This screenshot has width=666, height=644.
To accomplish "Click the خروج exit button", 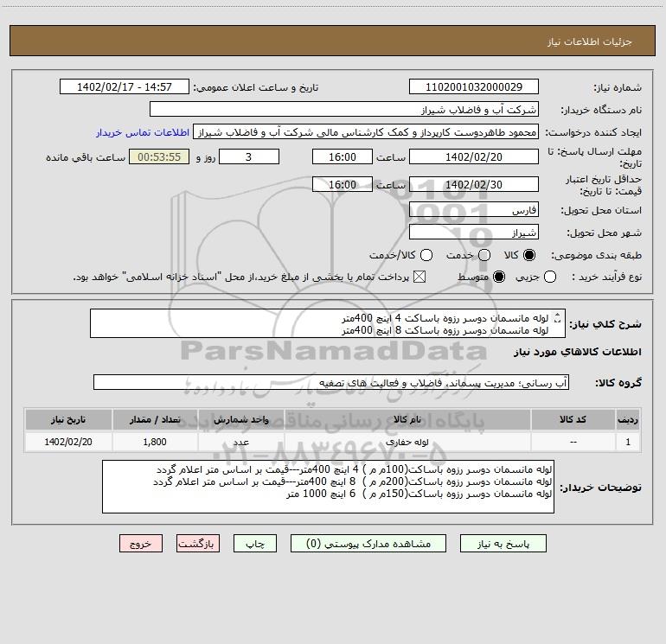I will pyautogui.click(x=141, y=544).
